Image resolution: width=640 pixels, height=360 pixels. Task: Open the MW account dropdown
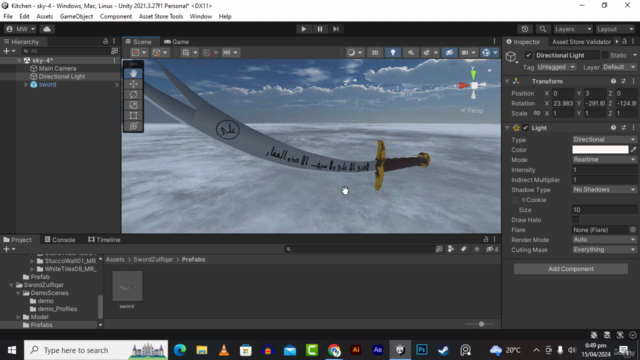[x=20, y=29]
